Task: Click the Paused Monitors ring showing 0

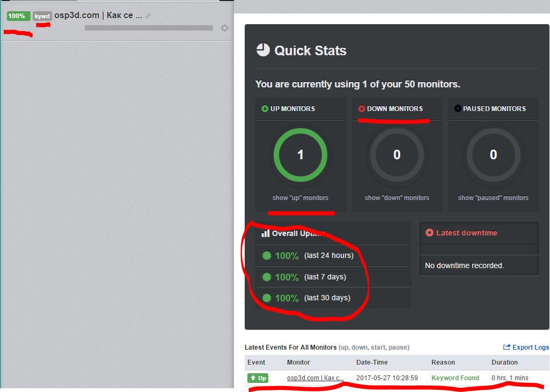Action: click(493, 155)
